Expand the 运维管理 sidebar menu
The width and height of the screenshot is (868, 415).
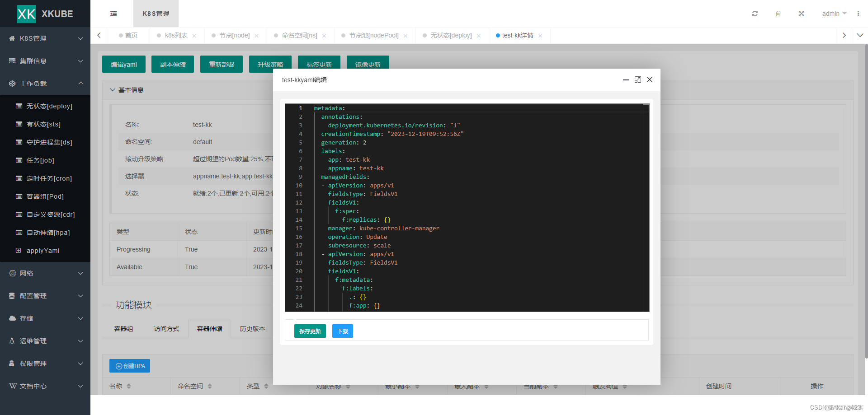(x=45, y=341)
